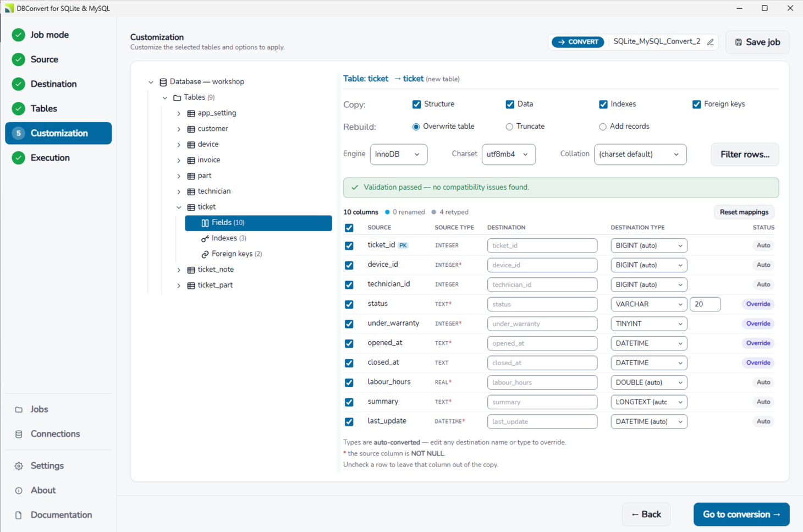Image resolution: width=803 pixels, height=532 pixels.
Task: Uncheck the Data copy option
Action: pyautogui.click(x=510, y=105)
